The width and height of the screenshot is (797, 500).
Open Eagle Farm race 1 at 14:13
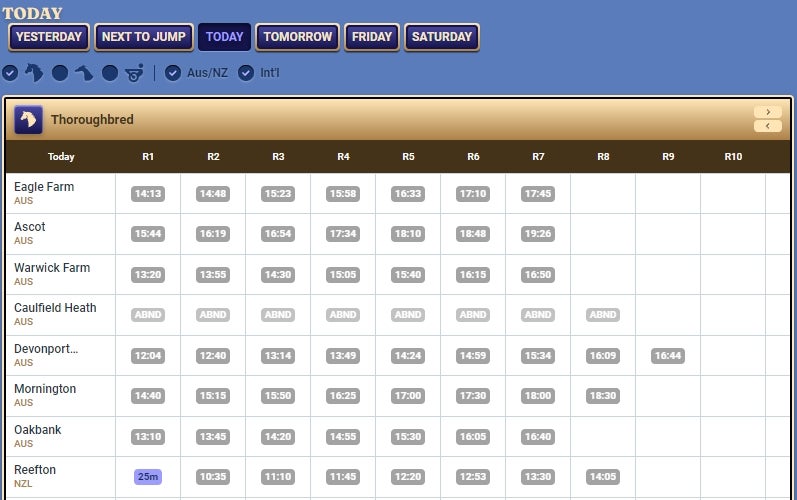point(148,194)
